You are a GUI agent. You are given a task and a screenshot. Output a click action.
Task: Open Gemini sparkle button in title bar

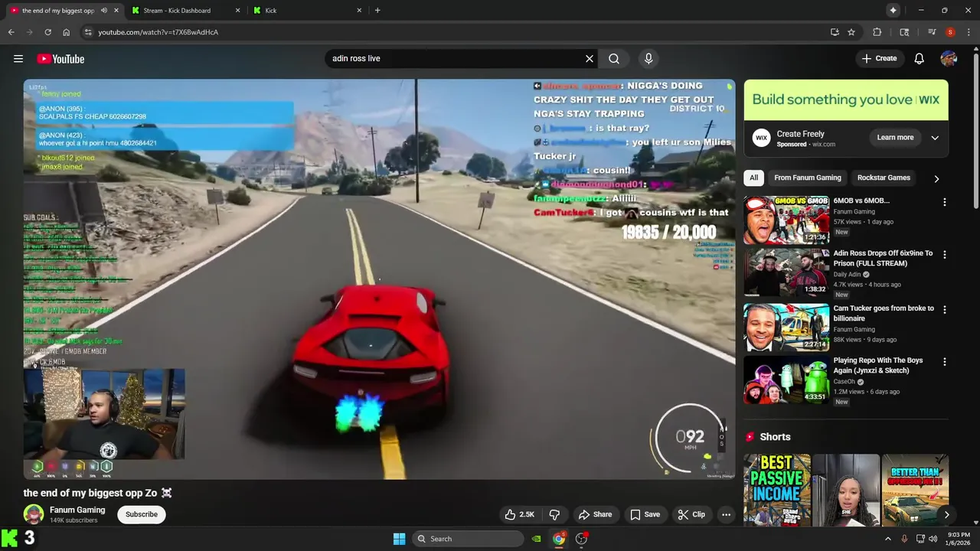(x=893, y=10)
